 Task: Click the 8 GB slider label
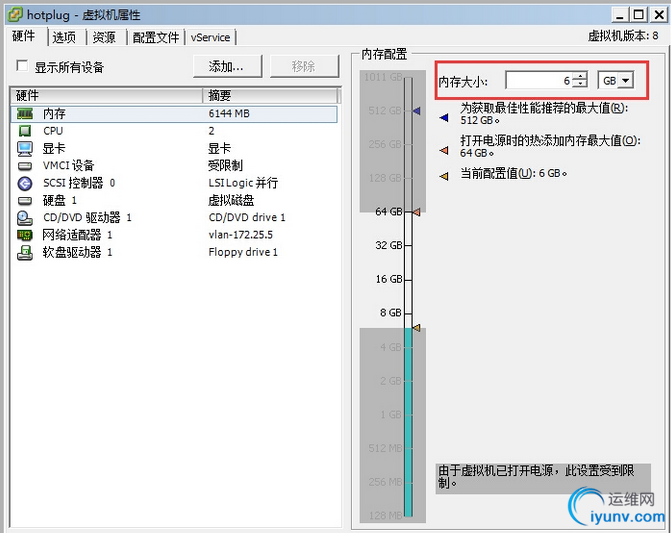[391, 313]
